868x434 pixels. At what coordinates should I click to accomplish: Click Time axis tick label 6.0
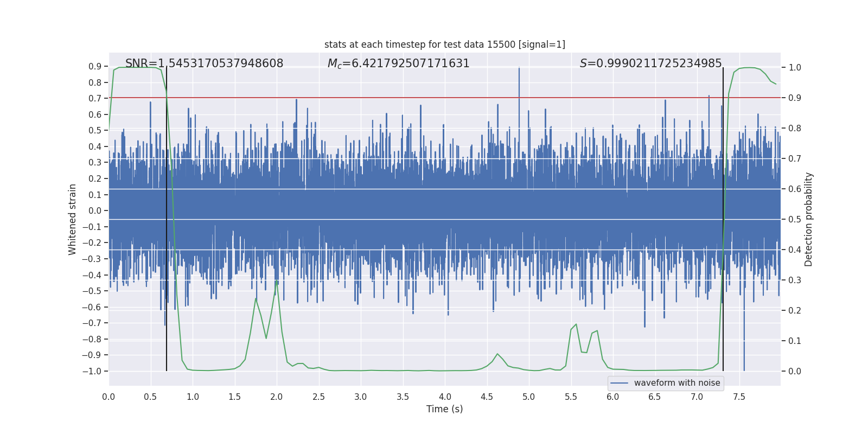click(x=613, y=397)
